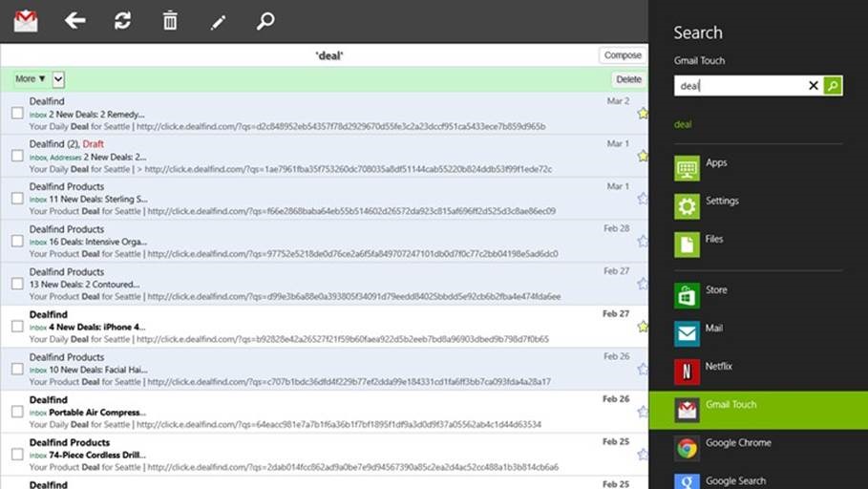Tick the checkbox for the Feb 28 email

(17, 241)
